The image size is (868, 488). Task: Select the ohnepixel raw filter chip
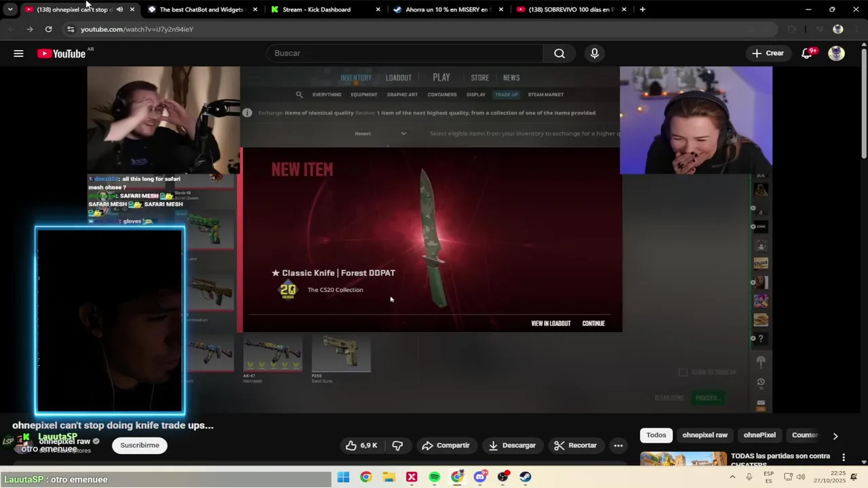click(705, 435)
